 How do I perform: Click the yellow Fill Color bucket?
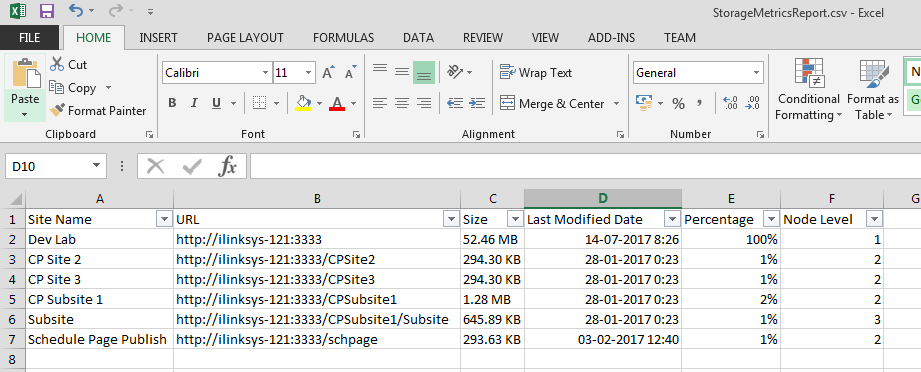[x=303, y=103]
